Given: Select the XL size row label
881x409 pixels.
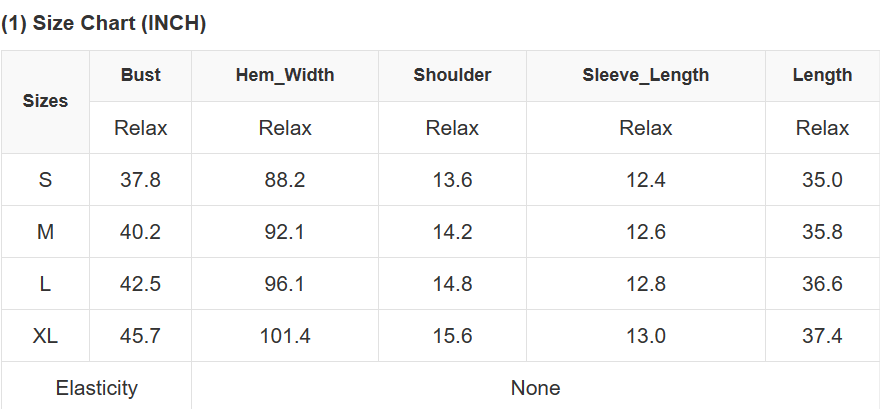Looking at the screenshot, I should click(x=45, y=336).
